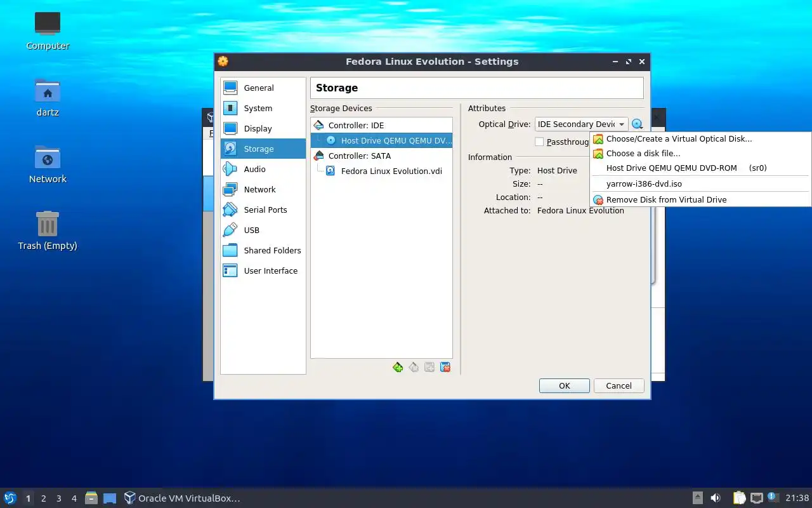Image resolution: width=812 pixels, height=508 pixels.
Task: Click the optical disk chooser icon button
Action: [638, 124]
